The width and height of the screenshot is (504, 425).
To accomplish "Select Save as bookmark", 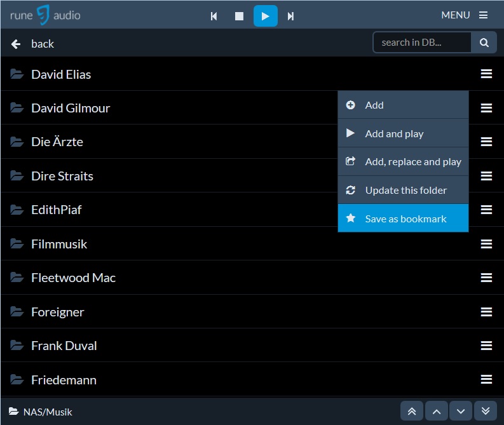I will pyautogui.click(x=403, y=218).
